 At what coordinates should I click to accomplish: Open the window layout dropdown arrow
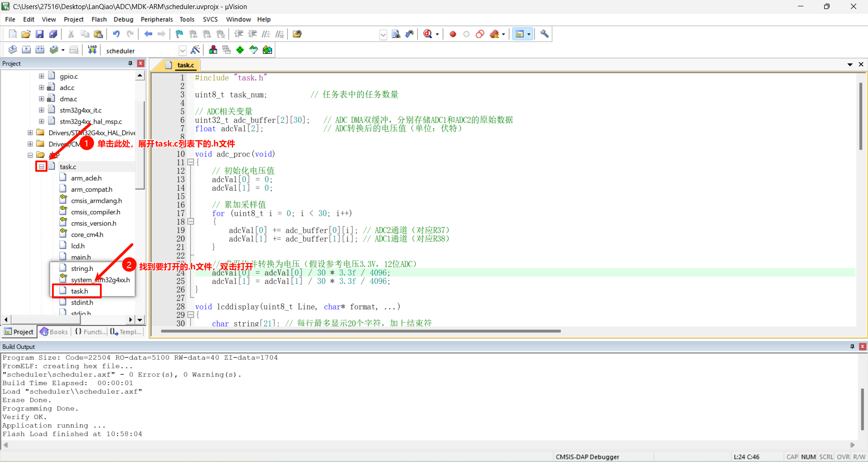tap(529, 34)
